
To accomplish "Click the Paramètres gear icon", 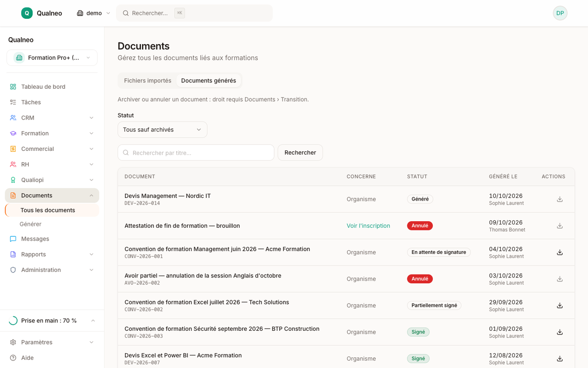I will click(13, 342).
